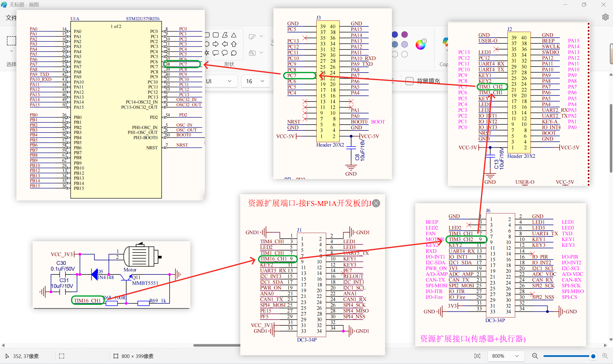Click the horizontal scrollbar left arrow
Image resolution: width=613 pixels, height=364 pixels.
coord(3,345)
